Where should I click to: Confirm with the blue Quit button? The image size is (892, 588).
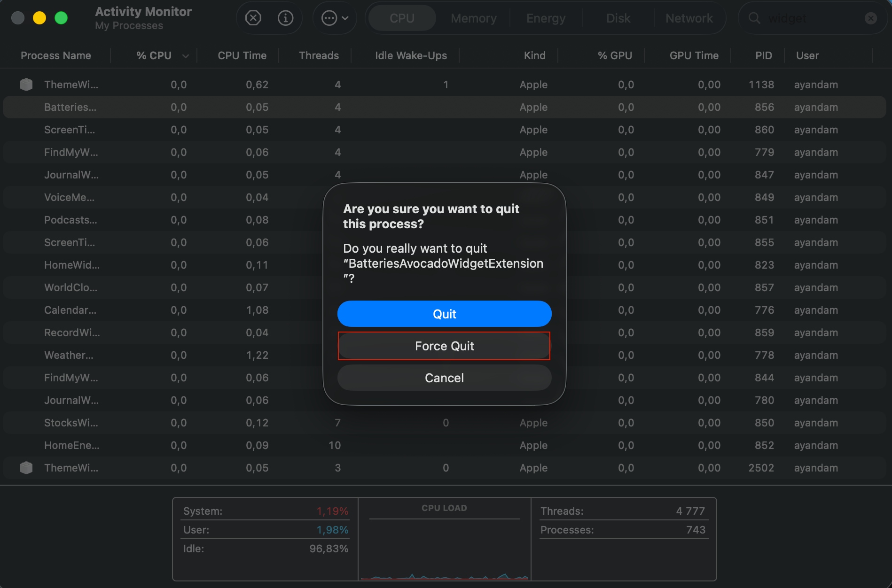444,314
